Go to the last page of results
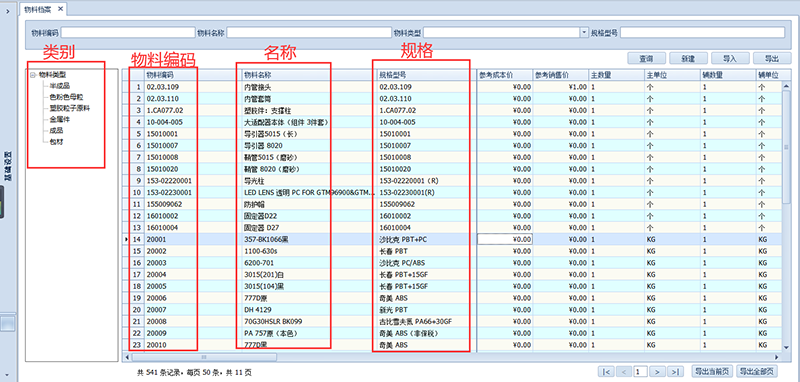The image size is (800, 382). [676, 371]
